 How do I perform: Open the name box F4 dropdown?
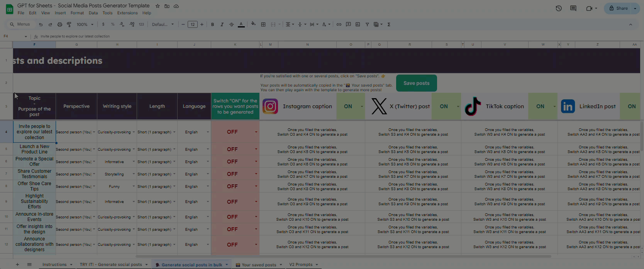point(26,36)
